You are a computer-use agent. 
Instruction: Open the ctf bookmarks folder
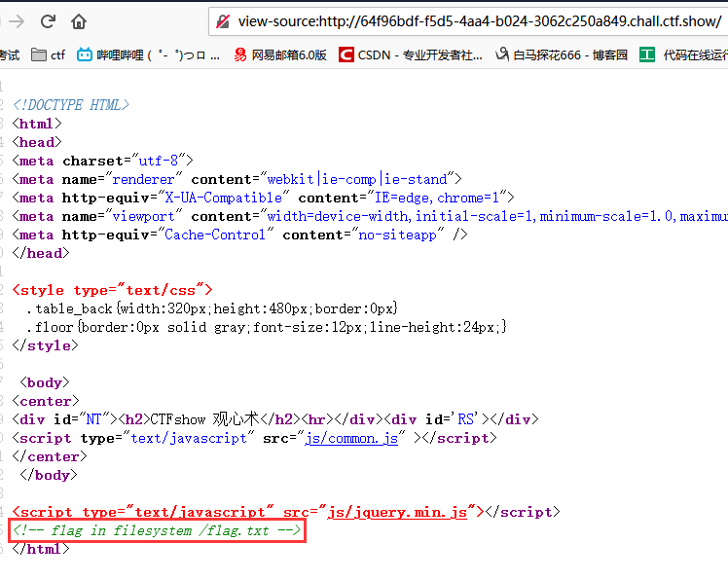(48, 55)
